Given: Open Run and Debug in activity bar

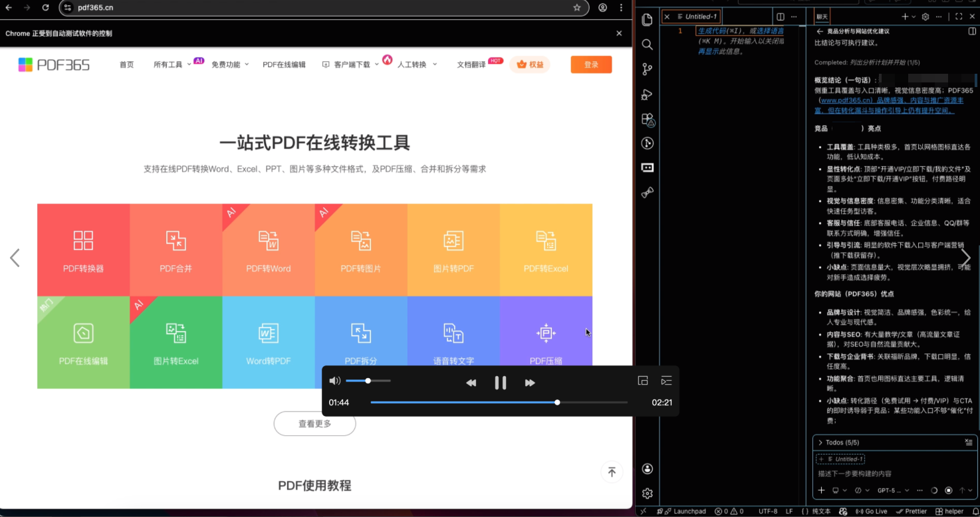Looking at the screenshot, I should point(647,94).
